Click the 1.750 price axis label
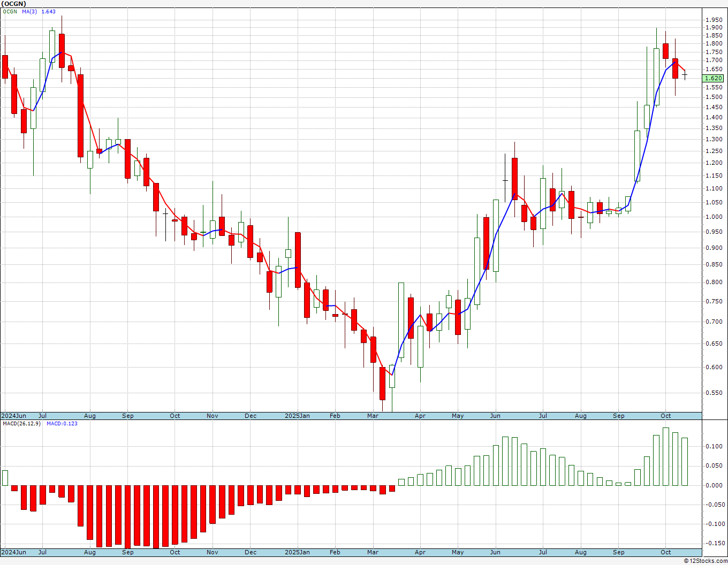The height and width of the screenshot is (565, 728). click(714, 52)
